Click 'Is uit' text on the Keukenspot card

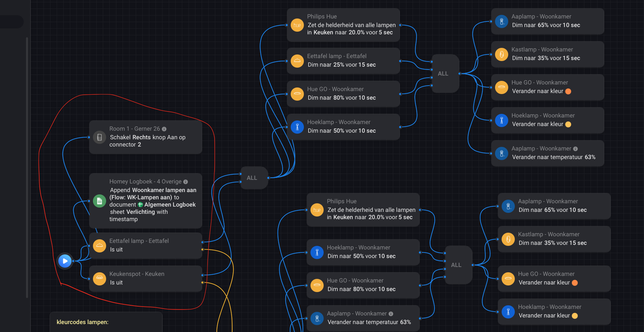(x=116, y=282)
